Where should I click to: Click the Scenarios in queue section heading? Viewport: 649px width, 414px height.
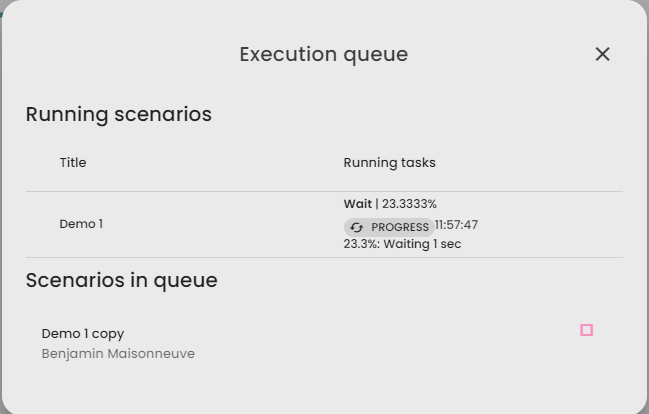[121, 280]
